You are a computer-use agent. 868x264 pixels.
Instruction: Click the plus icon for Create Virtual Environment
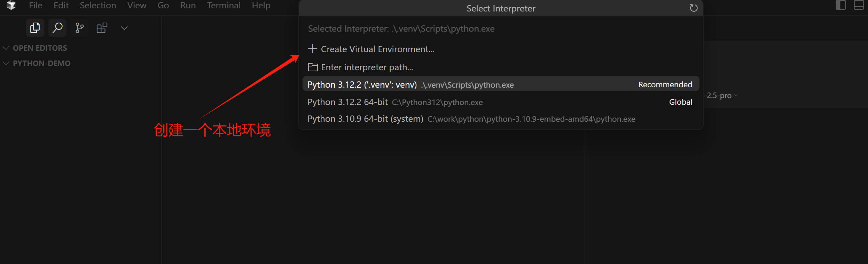[313, 49]
